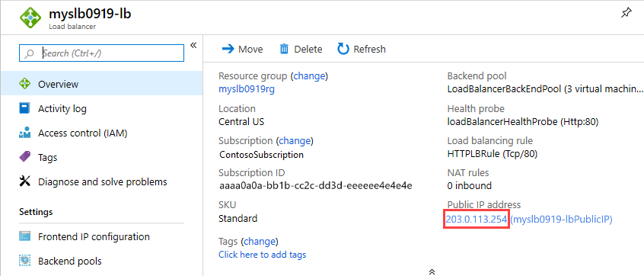Image resolution: width=644 pixels, height=276 pixels.
Task: Collapse the sidebar with the double chevron
Action: (x=193, y=45)
